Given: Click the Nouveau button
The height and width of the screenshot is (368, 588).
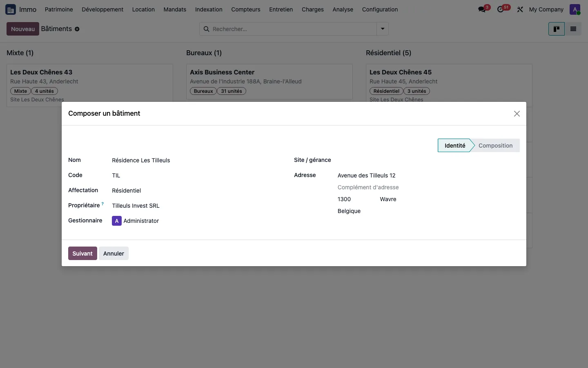Looking at the screenshot, I should tap(23, 29).
